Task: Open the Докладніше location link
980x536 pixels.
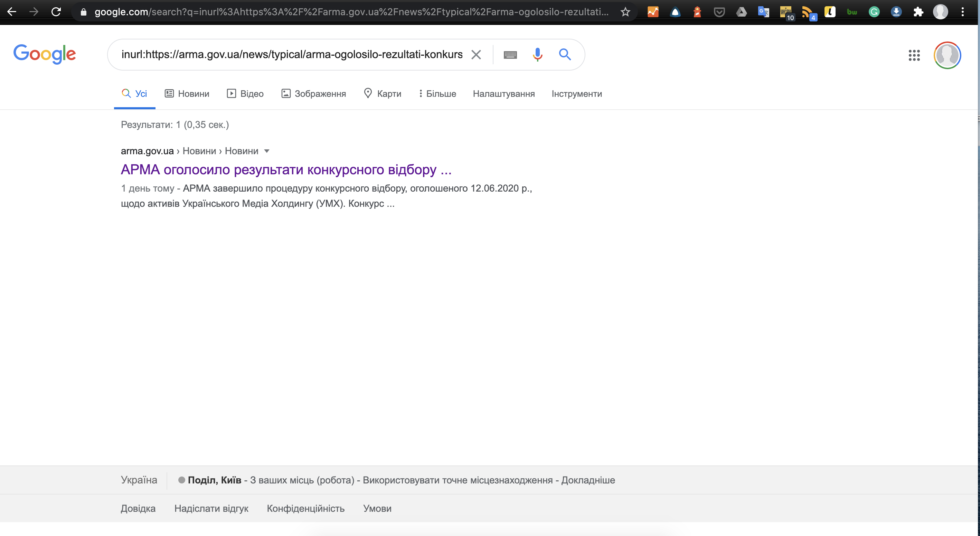Action: tap(588, 480)
